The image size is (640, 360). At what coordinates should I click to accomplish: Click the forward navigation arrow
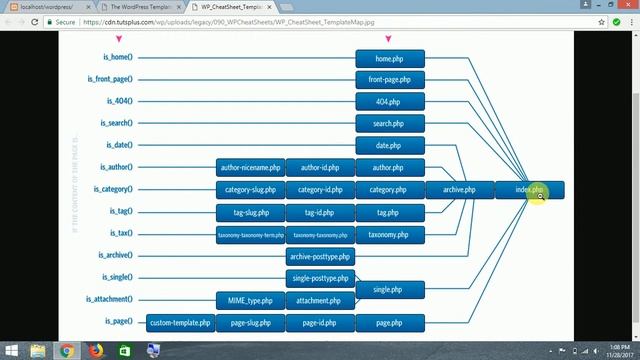[x=21, y=22]
